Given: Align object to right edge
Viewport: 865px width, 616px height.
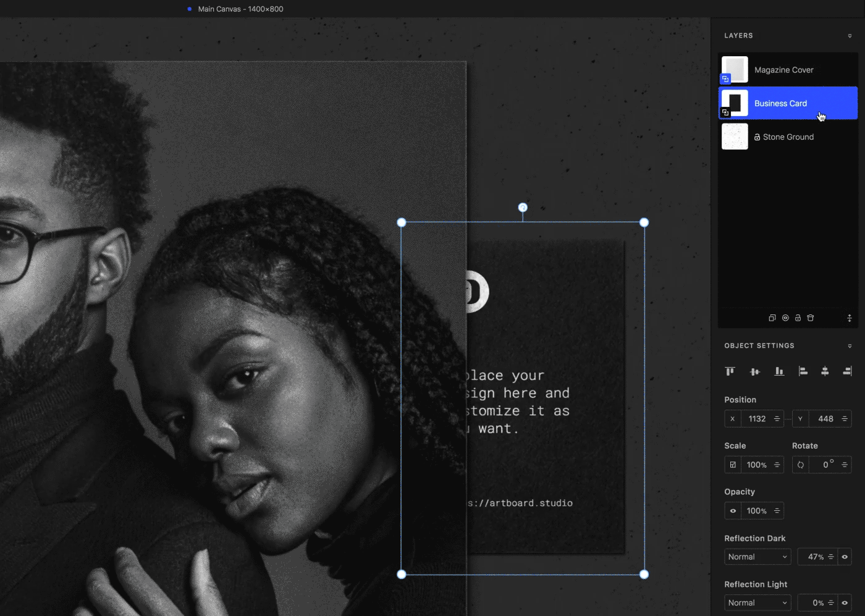Looking at the screenshot, I should tap(847, 371).
